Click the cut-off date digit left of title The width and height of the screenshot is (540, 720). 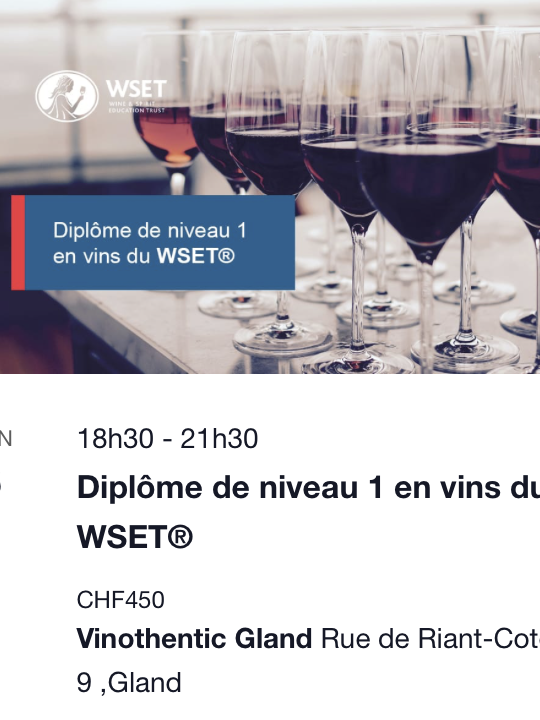(1, 487)
